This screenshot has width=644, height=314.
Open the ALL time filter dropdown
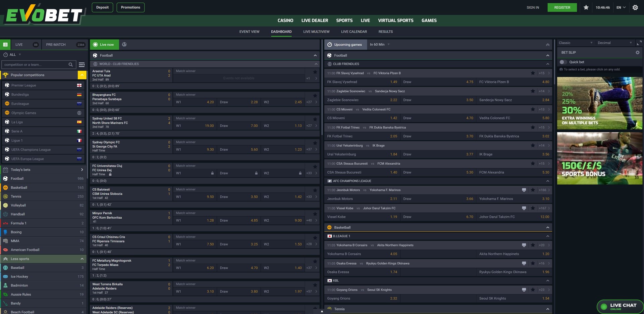click(12, 55)
